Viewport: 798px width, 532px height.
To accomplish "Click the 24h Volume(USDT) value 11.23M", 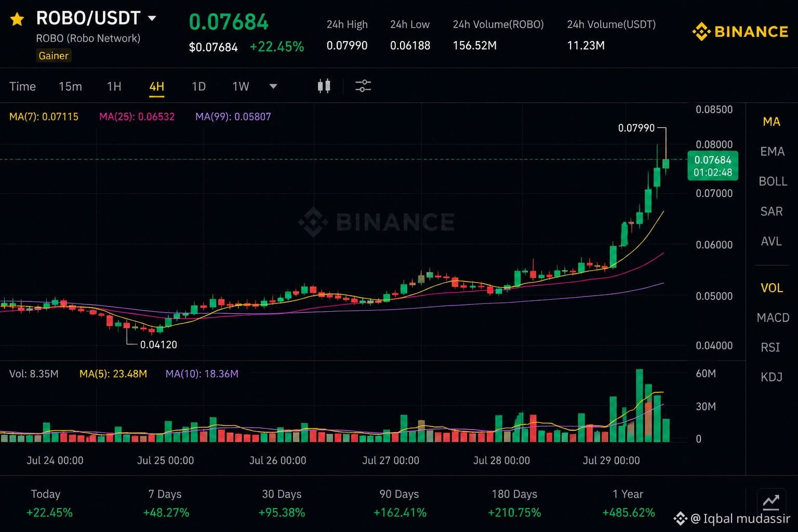I will click(586, 46).
